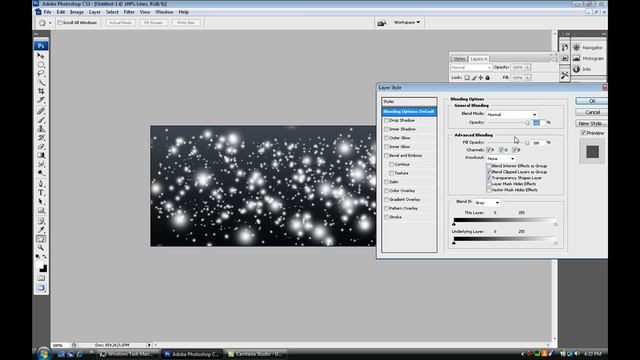Open the Info panel icon
The image size is (640, 360).
(576, 69)
